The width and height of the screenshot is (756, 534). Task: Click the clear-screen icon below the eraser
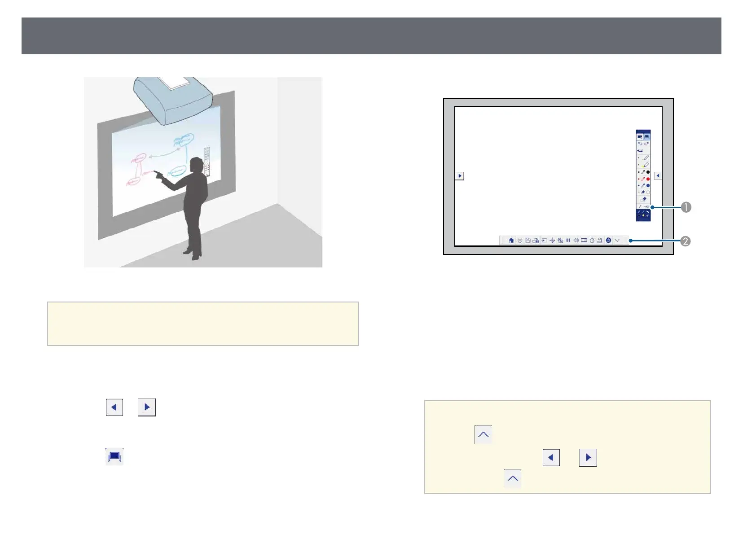pos(643,199)
